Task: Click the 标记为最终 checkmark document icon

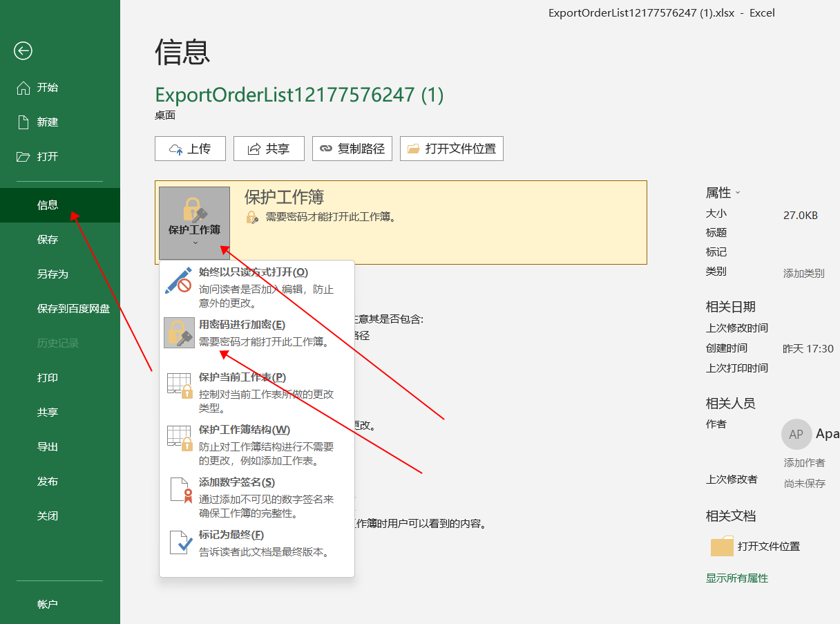Action: (x=179, y=543)
